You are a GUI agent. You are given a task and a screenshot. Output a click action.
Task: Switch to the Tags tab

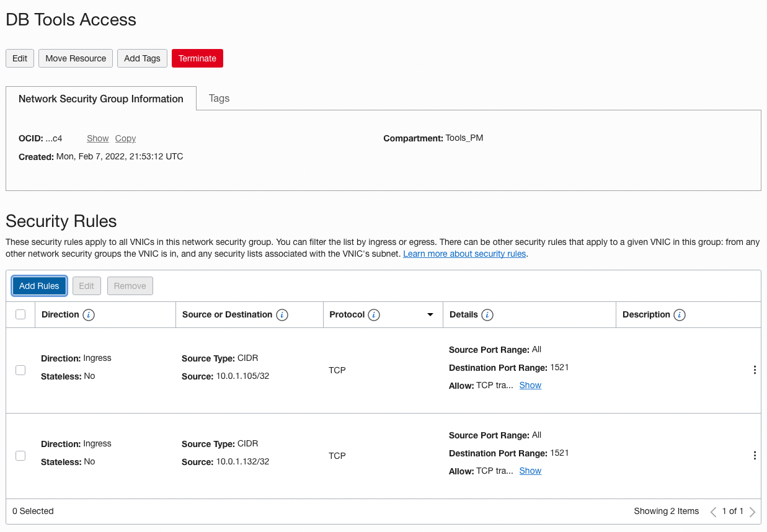(219, 98)
